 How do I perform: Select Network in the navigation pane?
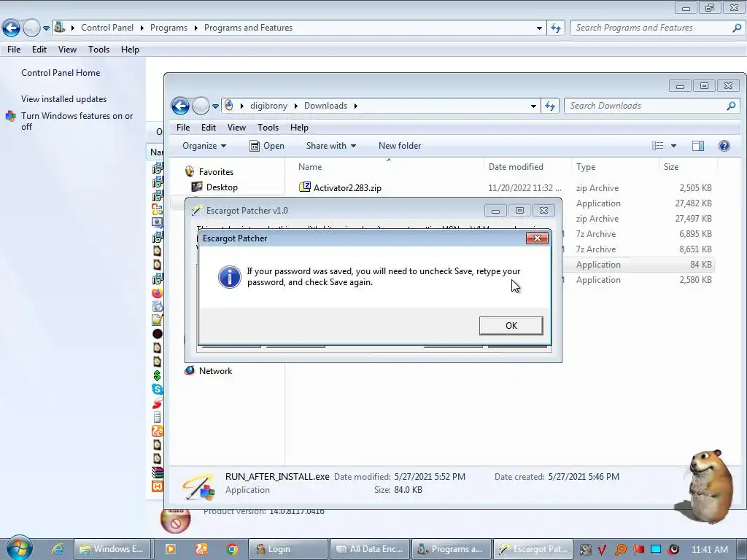click(215, 371)
